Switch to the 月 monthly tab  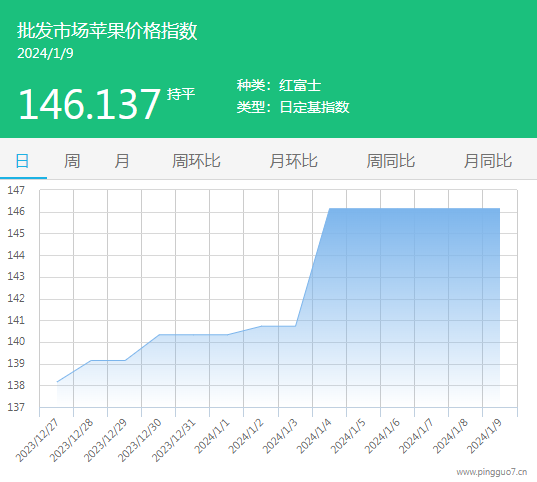(122, 161)
